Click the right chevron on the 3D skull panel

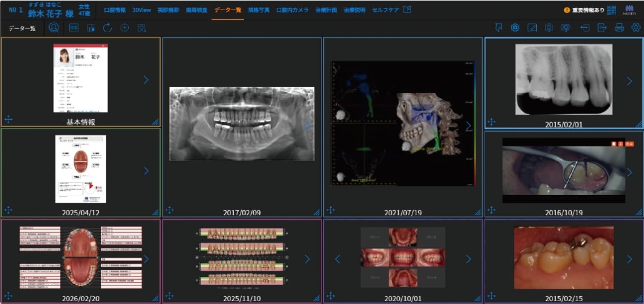pyautogui.click(x=468, y=125)
